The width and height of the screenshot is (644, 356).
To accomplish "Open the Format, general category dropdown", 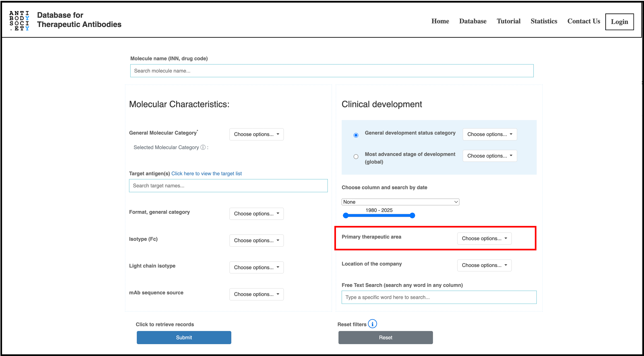I will click(x=256, y=214).
